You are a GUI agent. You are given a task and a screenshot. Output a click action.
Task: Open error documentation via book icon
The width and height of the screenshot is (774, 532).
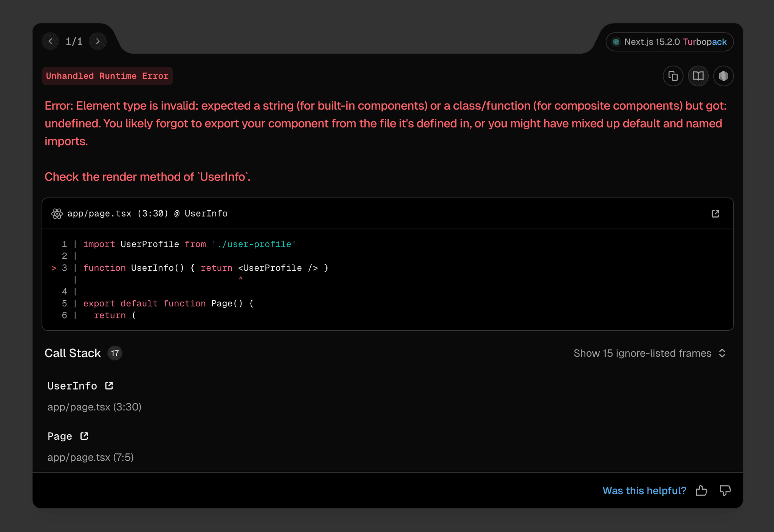point(698,76)
